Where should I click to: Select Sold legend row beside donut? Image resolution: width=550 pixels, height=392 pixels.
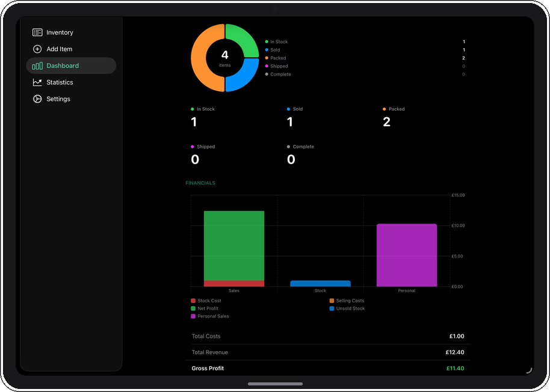coord(365,50)
